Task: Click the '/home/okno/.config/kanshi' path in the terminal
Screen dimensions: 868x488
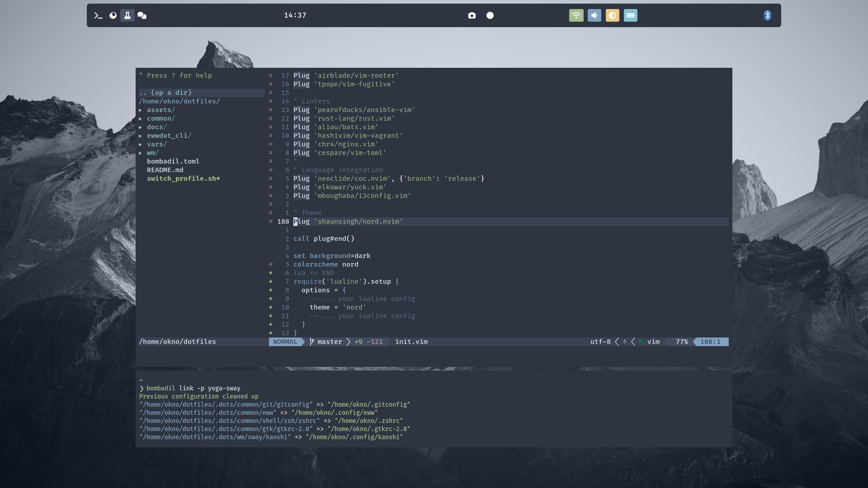Action: coord(354,437)
